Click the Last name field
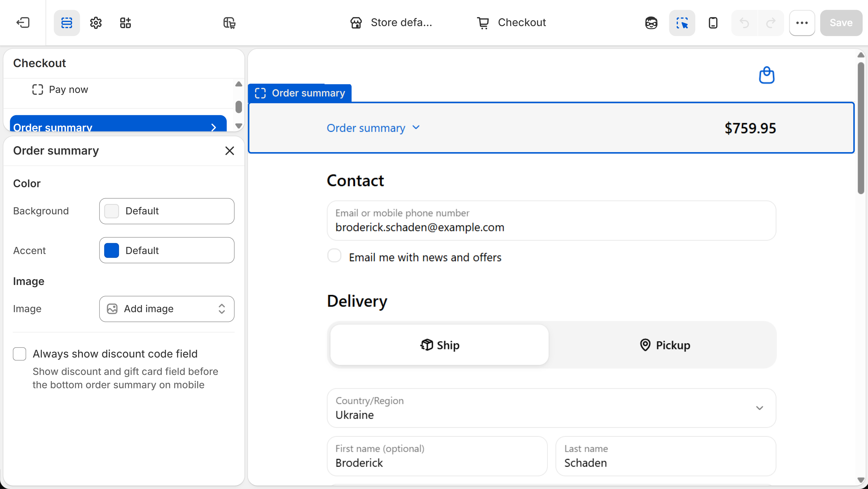 pos(665,456)
